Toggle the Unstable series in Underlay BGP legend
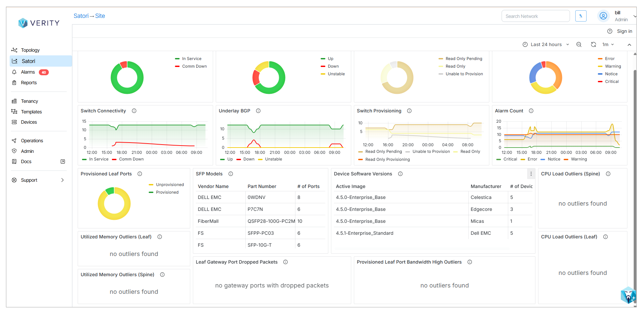 click(x=273, y=159)
